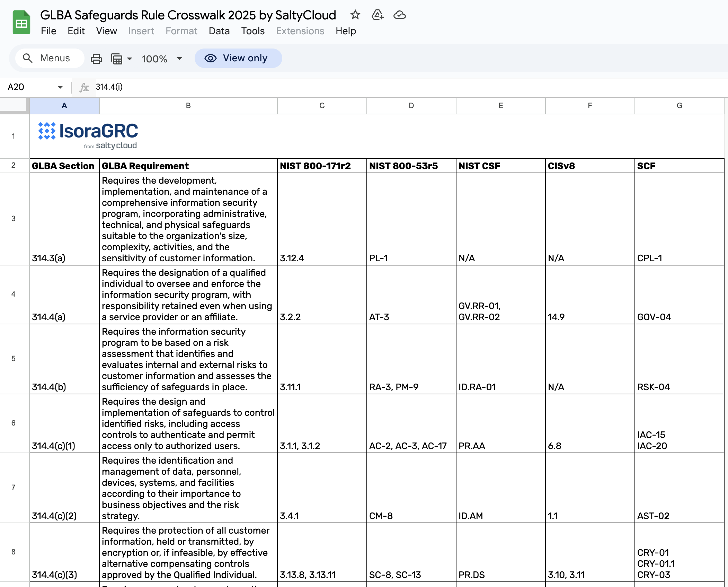This screenshot has height=587, width=728.
Task: Click the search Menus magnifier icon
Action: [x=28, y=58]
